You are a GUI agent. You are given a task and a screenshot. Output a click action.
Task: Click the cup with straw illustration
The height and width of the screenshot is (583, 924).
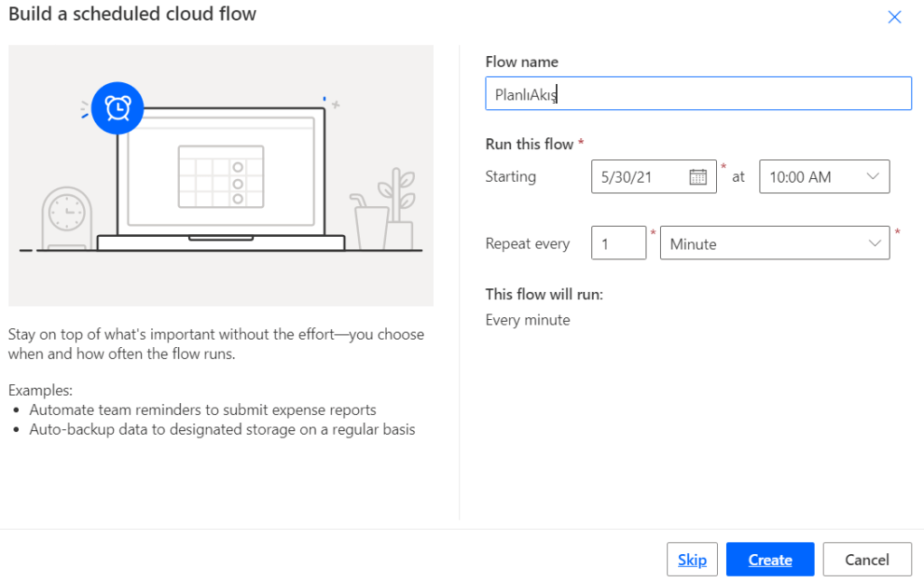369,224
